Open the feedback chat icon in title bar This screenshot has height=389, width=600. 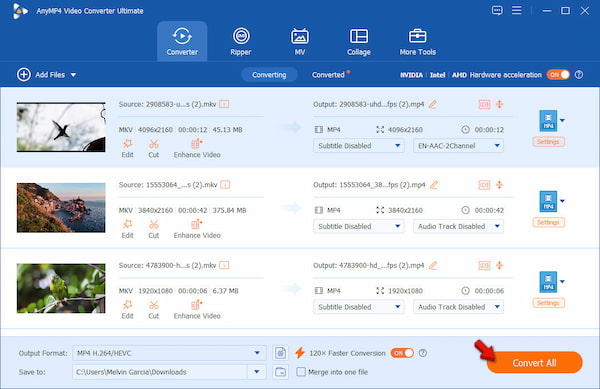pyautogui.click(x=497, y=11)
